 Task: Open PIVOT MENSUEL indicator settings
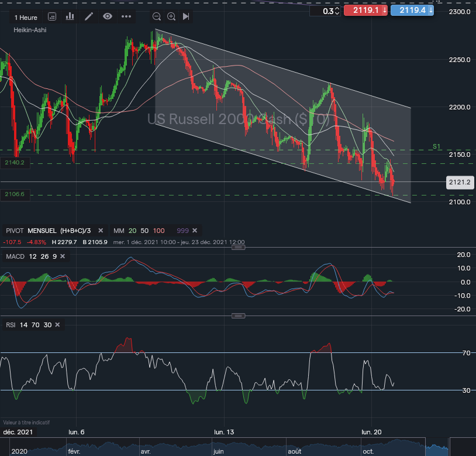49,231
